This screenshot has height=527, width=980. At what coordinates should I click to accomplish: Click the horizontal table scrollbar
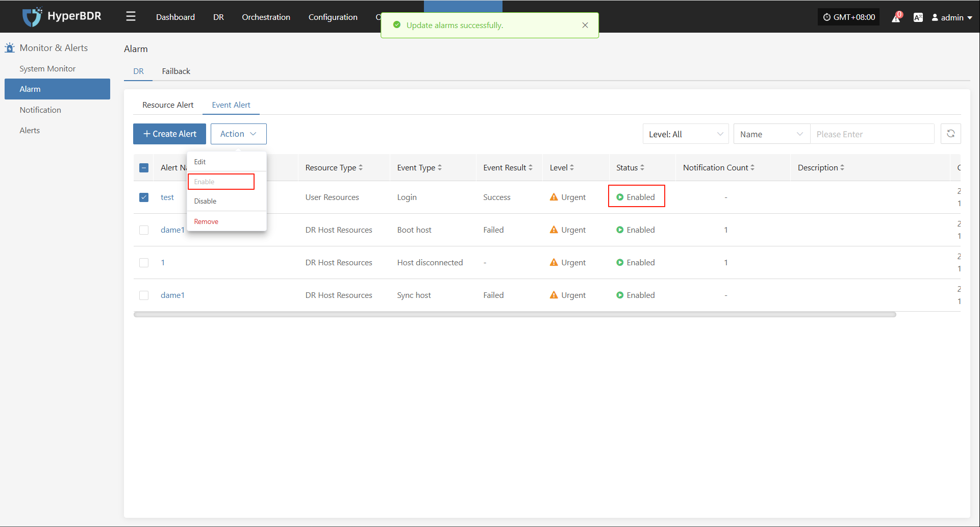[x=515, y=314]
